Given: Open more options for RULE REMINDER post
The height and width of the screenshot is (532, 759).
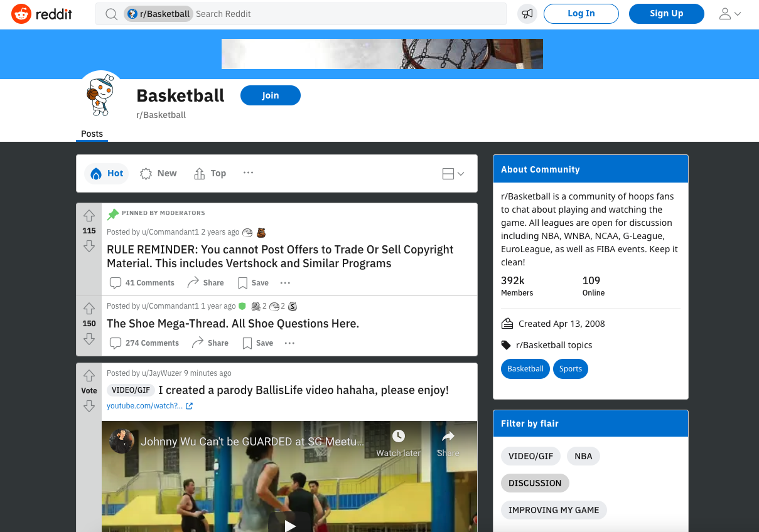Looking at the screenshot, I should (285, 283).
